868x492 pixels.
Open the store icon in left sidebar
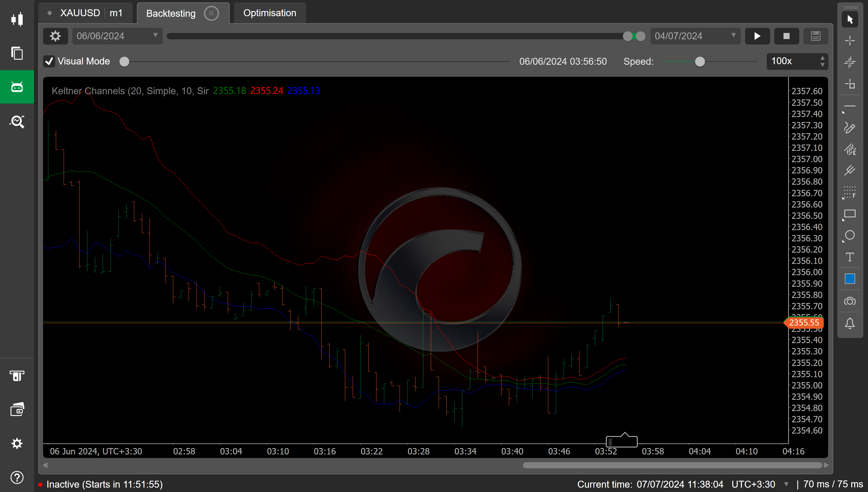coord(17,376)
